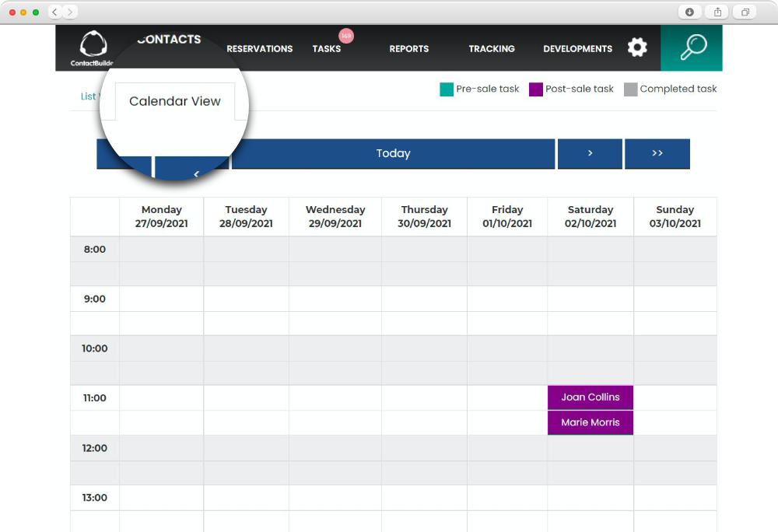
Task: Open the Reservations menu
Action: (259, 48)
